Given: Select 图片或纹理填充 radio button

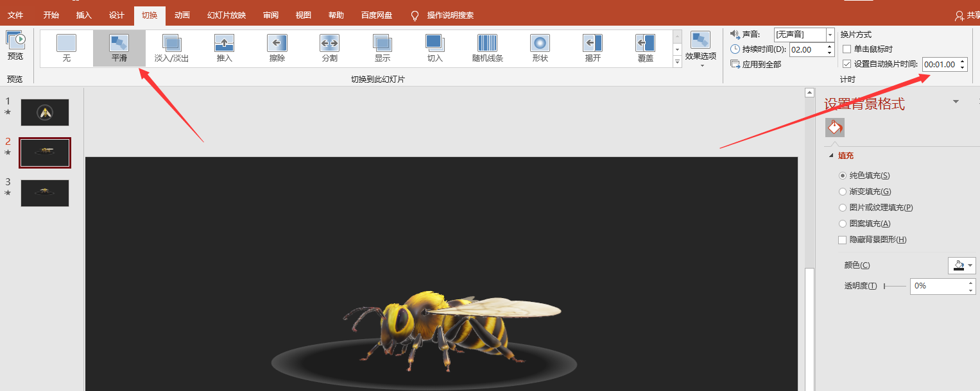Looking at the screenshot, I should pyautogui.click(x=843, y=208).
